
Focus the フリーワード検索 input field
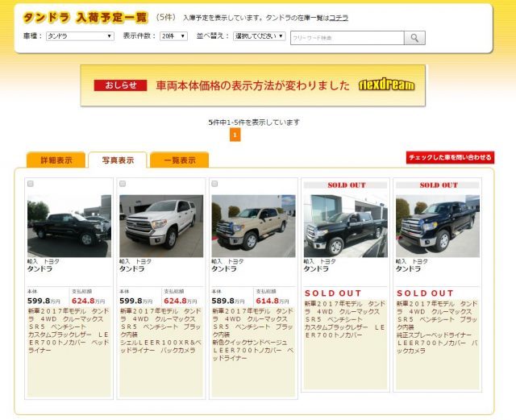[x=347, y=38]
